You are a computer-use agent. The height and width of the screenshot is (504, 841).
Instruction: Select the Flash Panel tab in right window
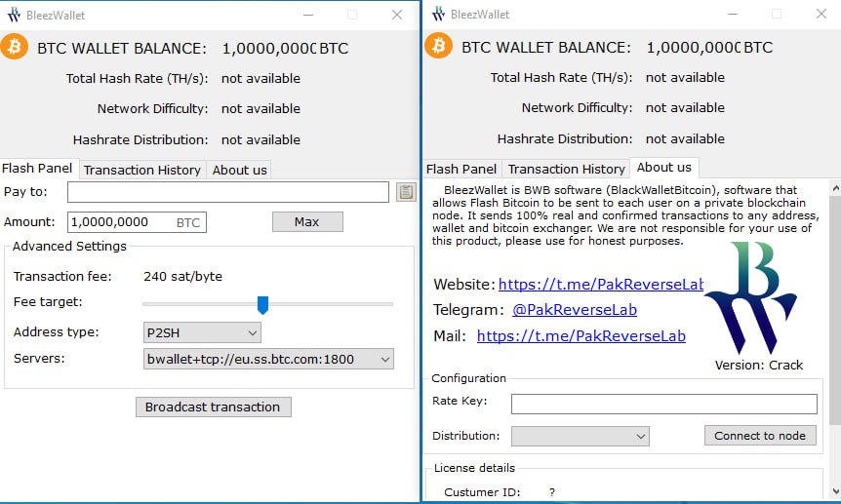click(461, 169)
